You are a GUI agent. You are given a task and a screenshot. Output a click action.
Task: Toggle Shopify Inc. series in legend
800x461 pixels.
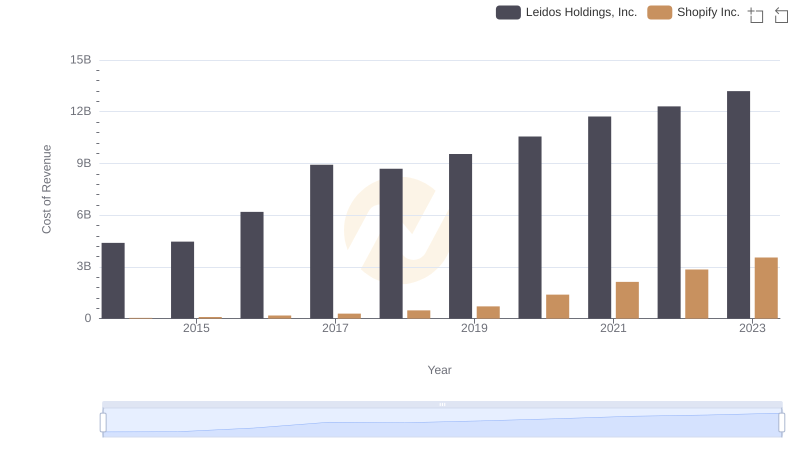(693, 12)
